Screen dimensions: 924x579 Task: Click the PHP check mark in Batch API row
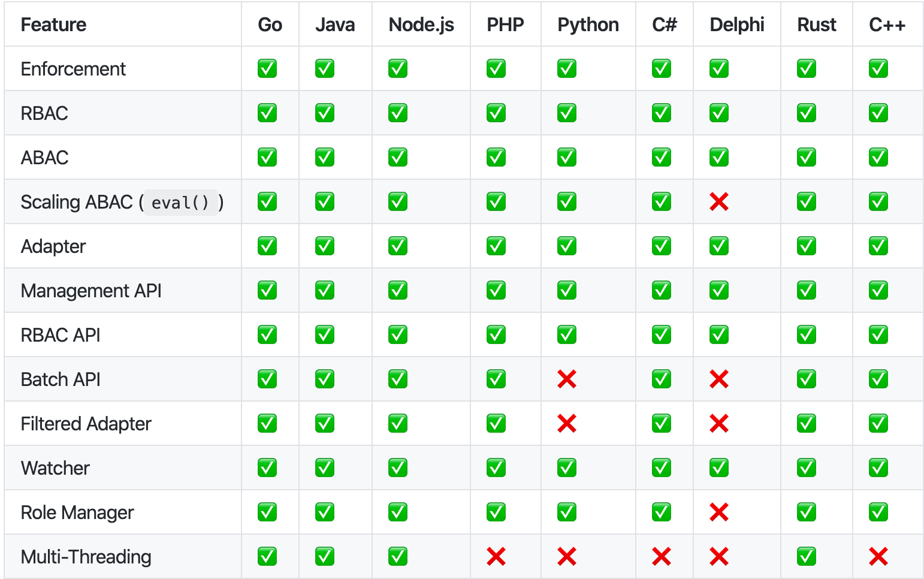[496, 379]
